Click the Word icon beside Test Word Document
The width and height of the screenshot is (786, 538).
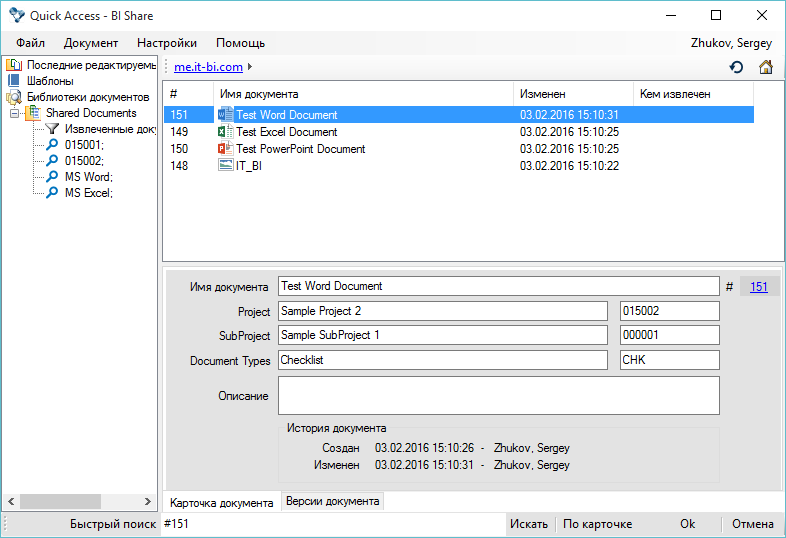click(226, 114)
